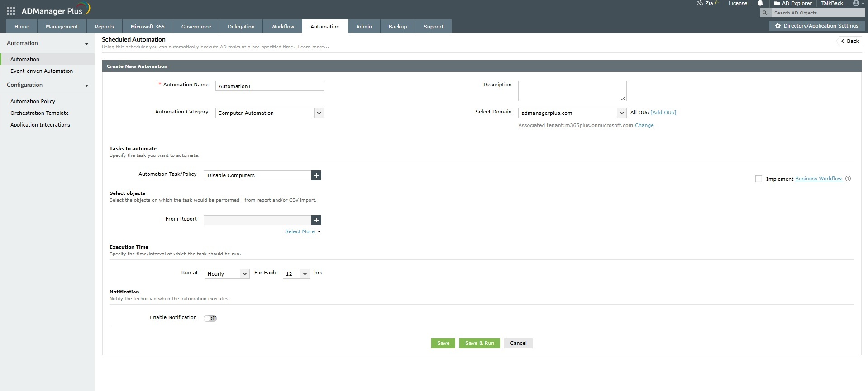The height and width of the screenshot is (391, 868).
Task: Open the apps grid launcher icon
Action: 11,11
